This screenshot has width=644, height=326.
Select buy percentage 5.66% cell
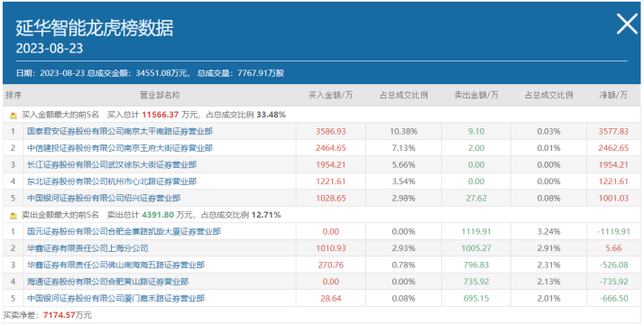404,165
